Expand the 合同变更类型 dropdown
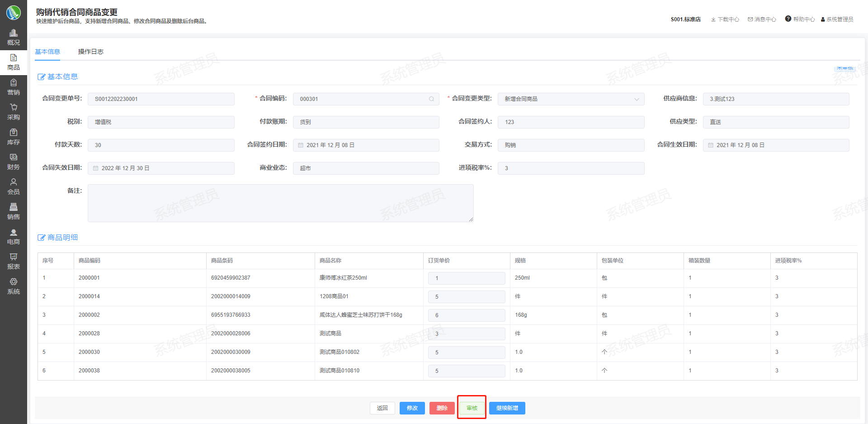This screenshot has height=424, width=868. tap(636, 99)
